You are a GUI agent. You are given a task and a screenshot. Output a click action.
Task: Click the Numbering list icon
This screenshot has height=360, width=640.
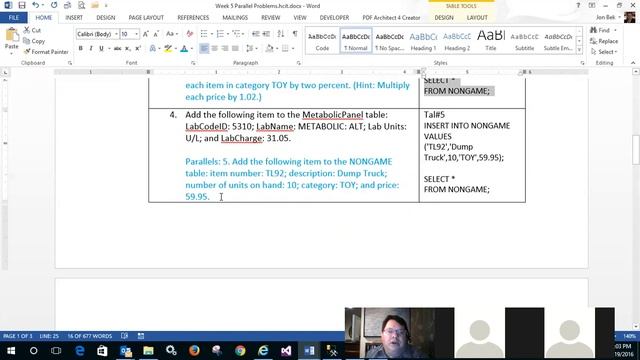(x=220, y=34)
